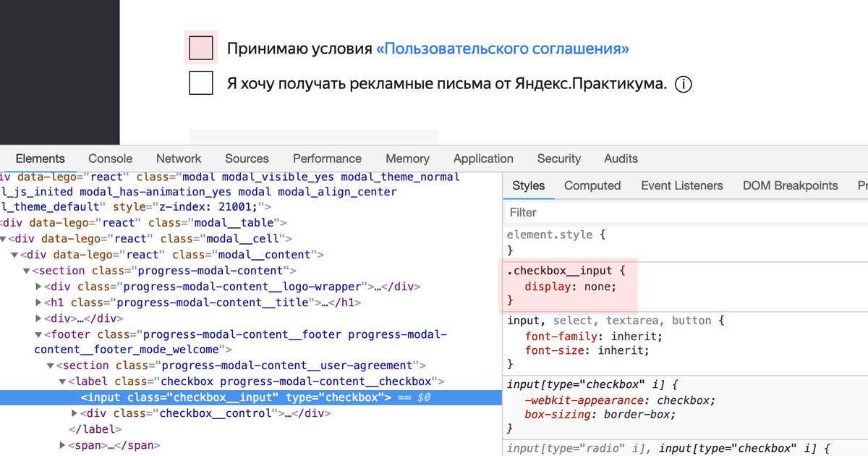The image size is (868, 456).
Task: Expand the collapsed empty div node
Action: tap(38, 318)
